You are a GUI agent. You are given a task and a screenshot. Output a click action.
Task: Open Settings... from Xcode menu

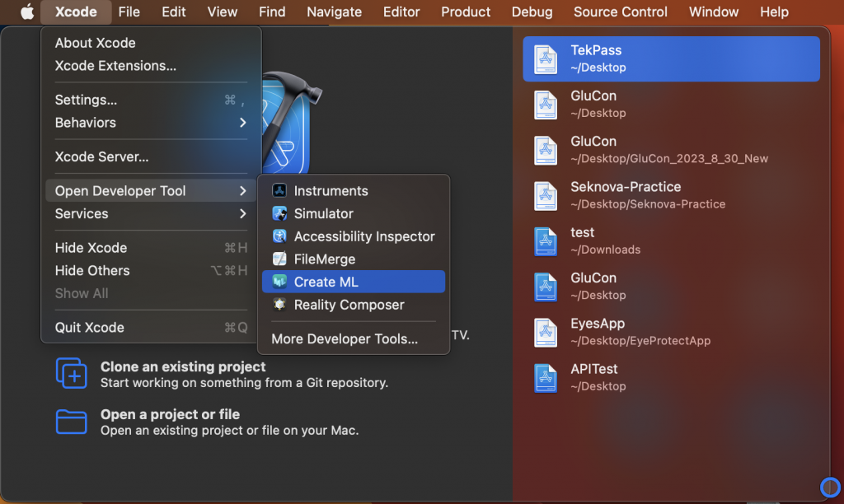coord(151,100)
